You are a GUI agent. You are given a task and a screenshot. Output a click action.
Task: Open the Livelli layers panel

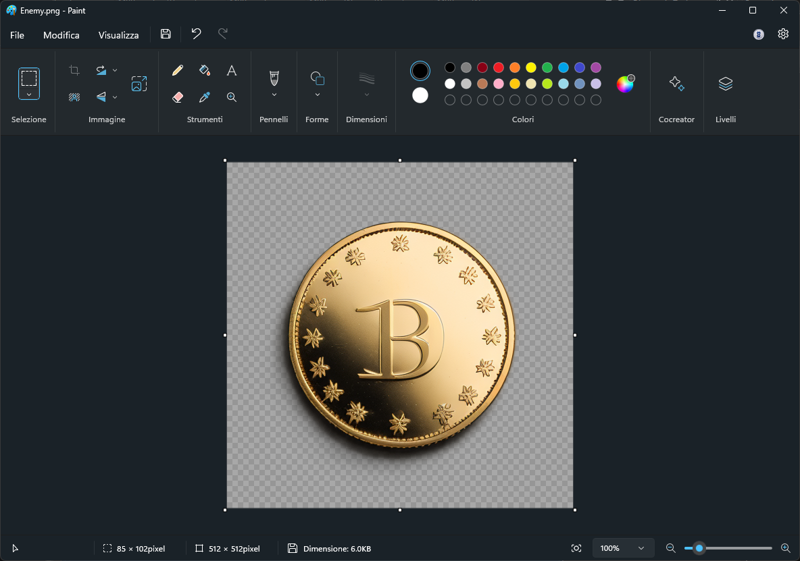[726, 83]
